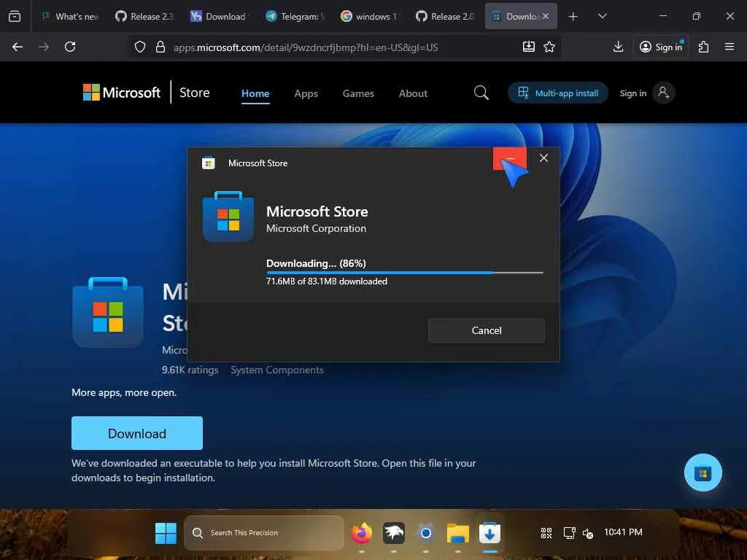This screenshot has width=747, height=560.
Task: Click the taskbar Search This Precision box
Action: [x=264, y=533]
